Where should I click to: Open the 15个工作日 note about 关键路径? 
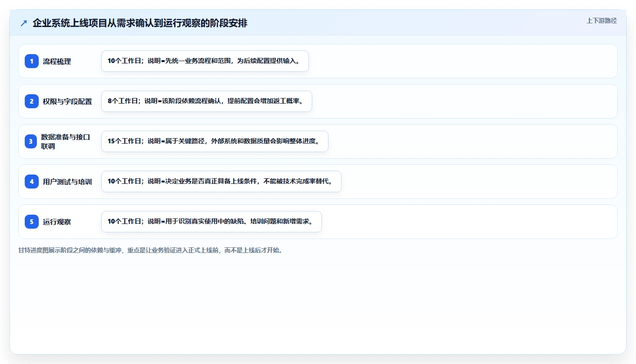[x=215, y=141]
